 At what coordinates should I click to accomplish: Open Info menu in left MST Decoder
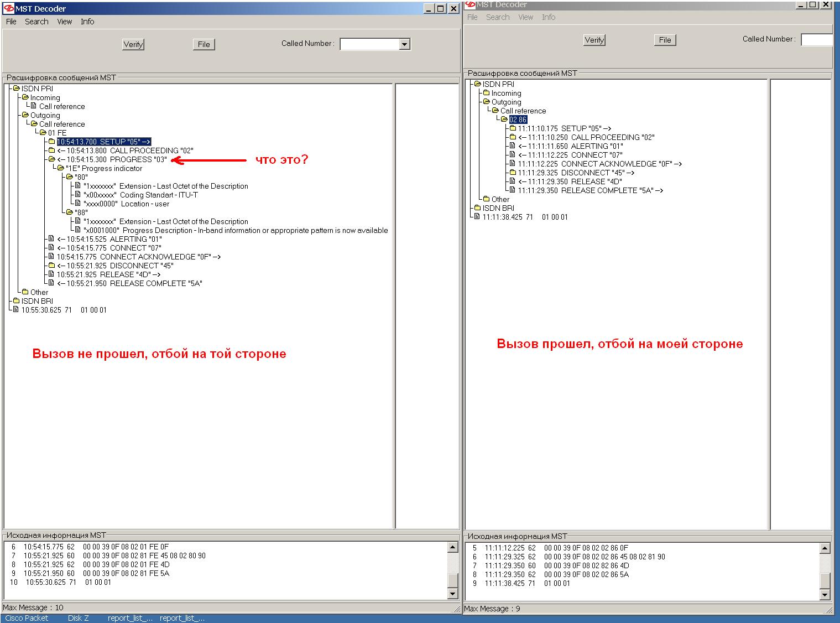(x=87, y=22)
